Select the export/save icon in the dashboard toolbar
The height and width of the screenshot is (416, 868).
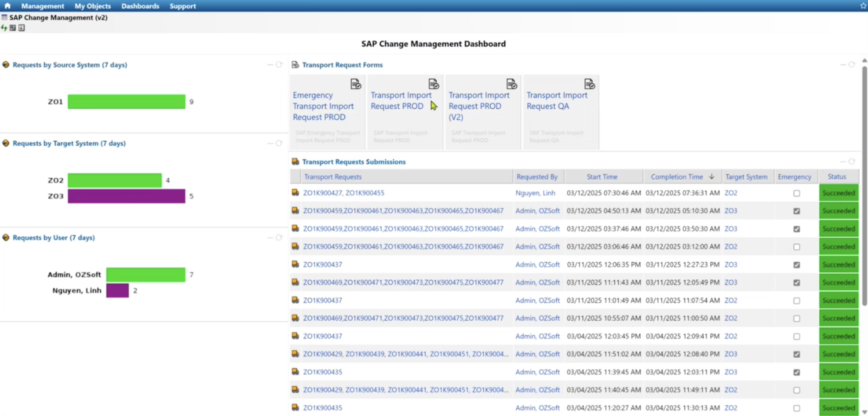tap(22, 28)
